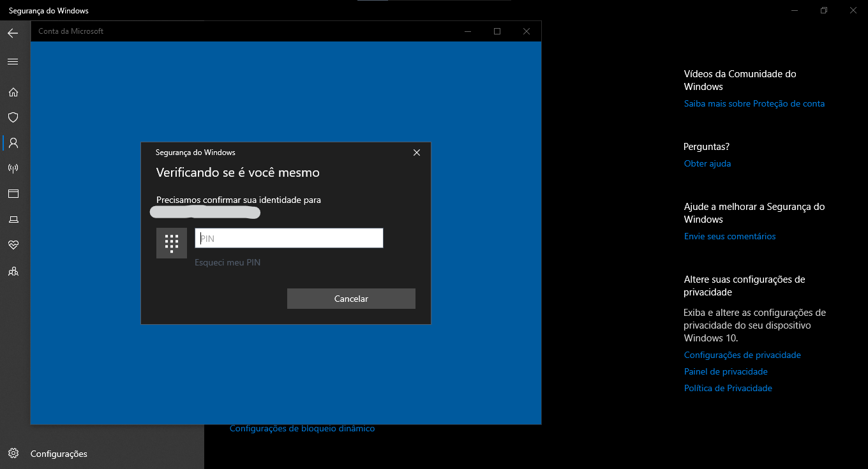Click Configurações de bloqueio dinâmico link
This screenshot has height=469, width=868.
302,429
